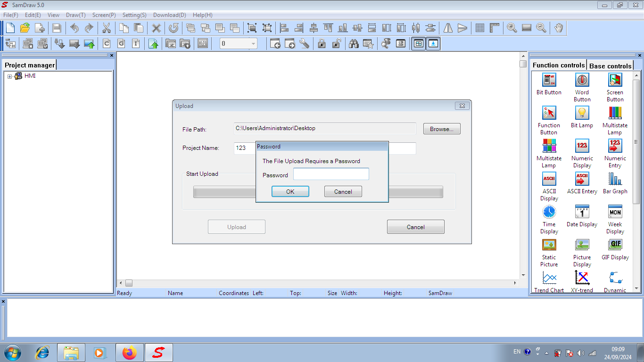Open the Draw(T) menu
This screenshot has width=644, height=362.
[76, 15]
